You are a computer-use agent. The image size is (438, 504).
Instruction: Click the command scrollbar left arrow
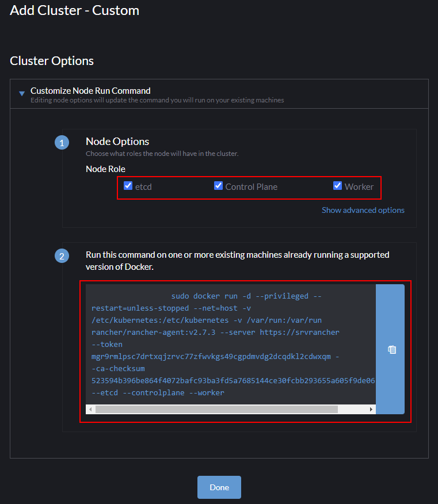[89, 409]
